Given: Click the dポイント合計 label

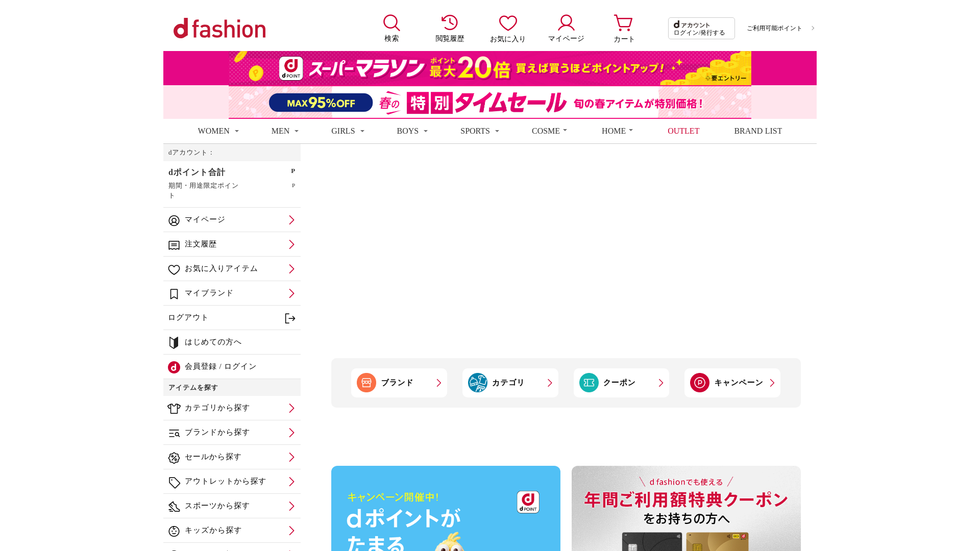Looking at the screenshot, I should 197,172.
